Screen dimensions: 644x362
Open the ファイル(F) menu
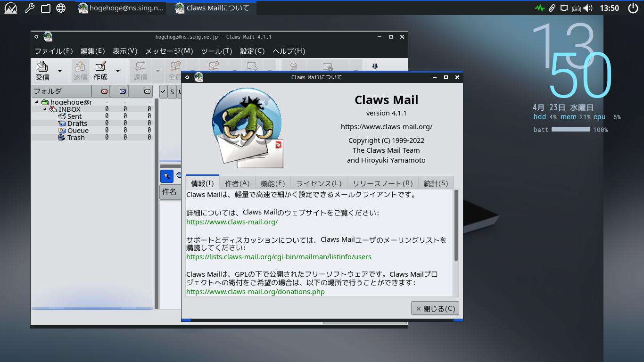coord(54,51)
